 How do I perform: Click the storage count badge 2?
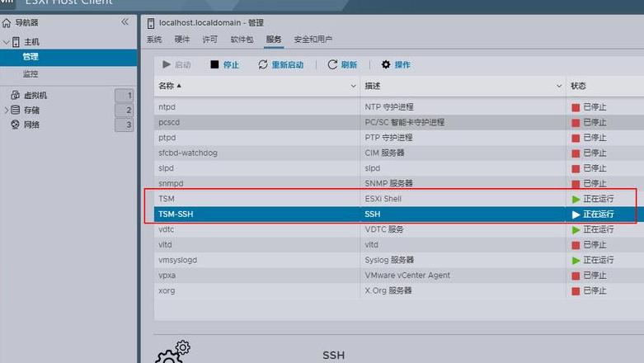(x=125, y=111)
